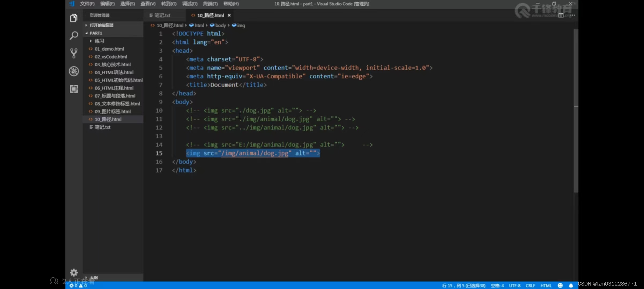Open the 查看(V) menu
The image size is (644, 289).
[148, 4]
